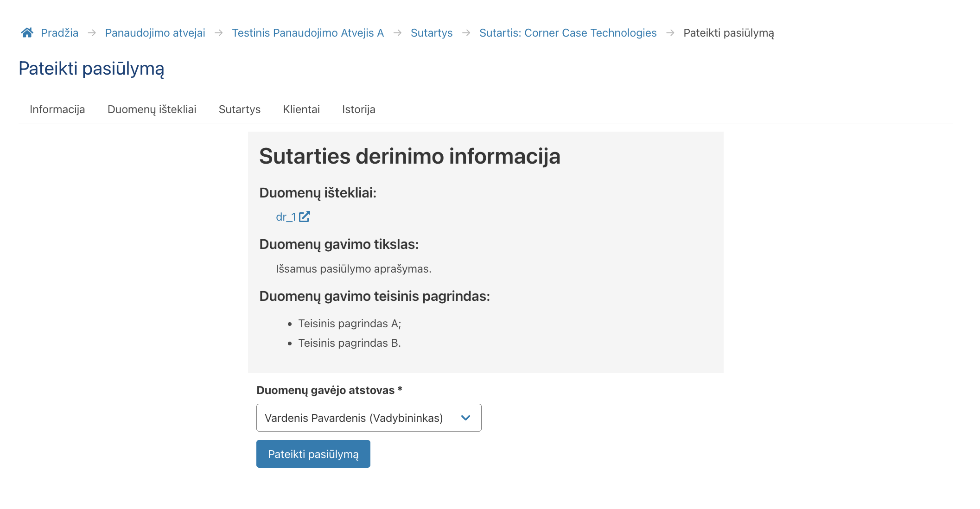Submit with Pateikti pasiūlymą button
The height and width of the screenshot is (509, 980).
click(x=313, y=454)
